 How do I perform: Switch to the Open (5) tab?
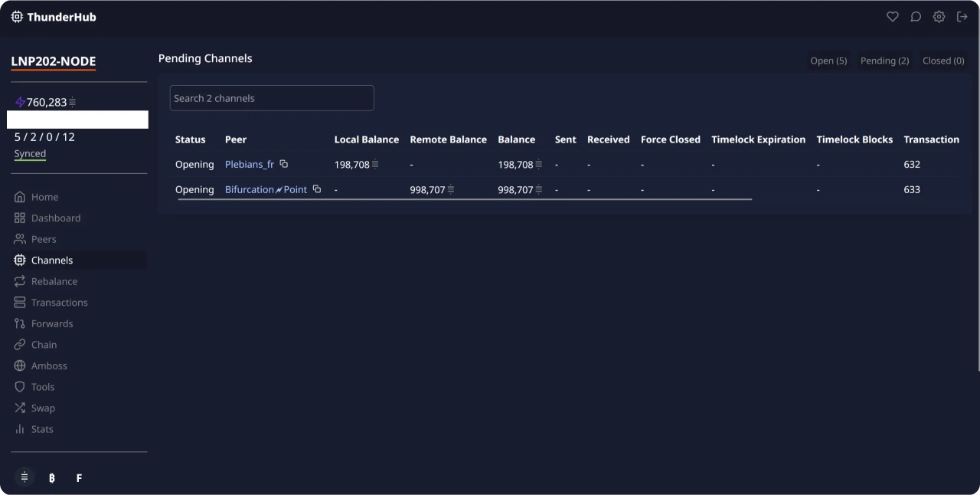[x=828, y=61]
